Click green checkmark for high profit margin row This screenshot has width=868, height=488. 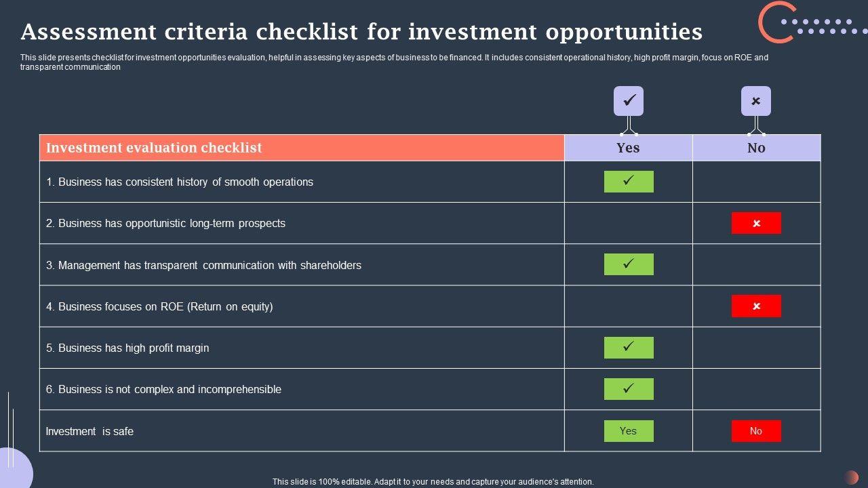[x=629, y=348]
